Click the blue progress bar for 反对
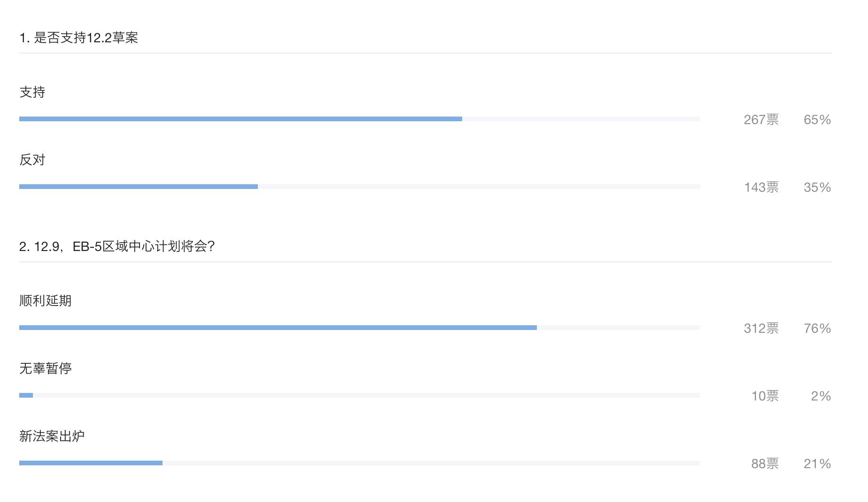 click(139, 187)
